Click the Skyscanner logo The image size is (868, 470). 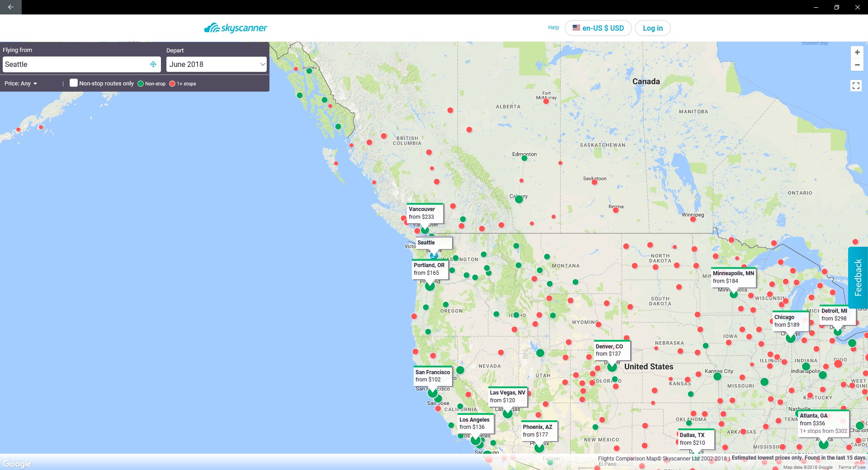[x=236, y=28]
